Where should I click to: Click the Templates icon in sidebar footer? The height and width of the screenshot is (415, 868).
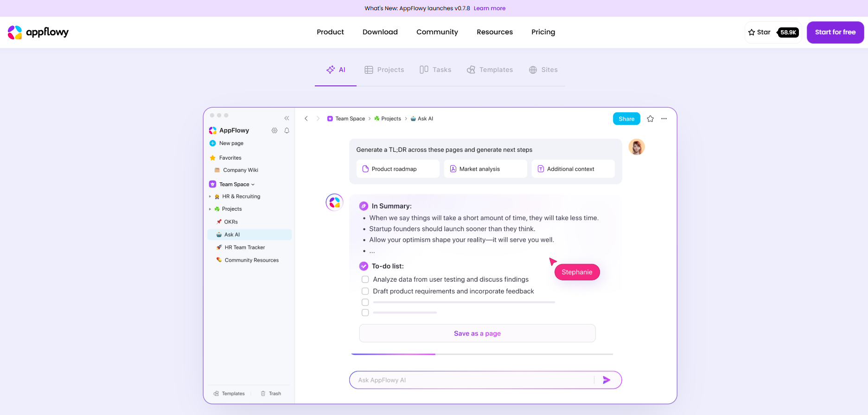click(216, 394)
